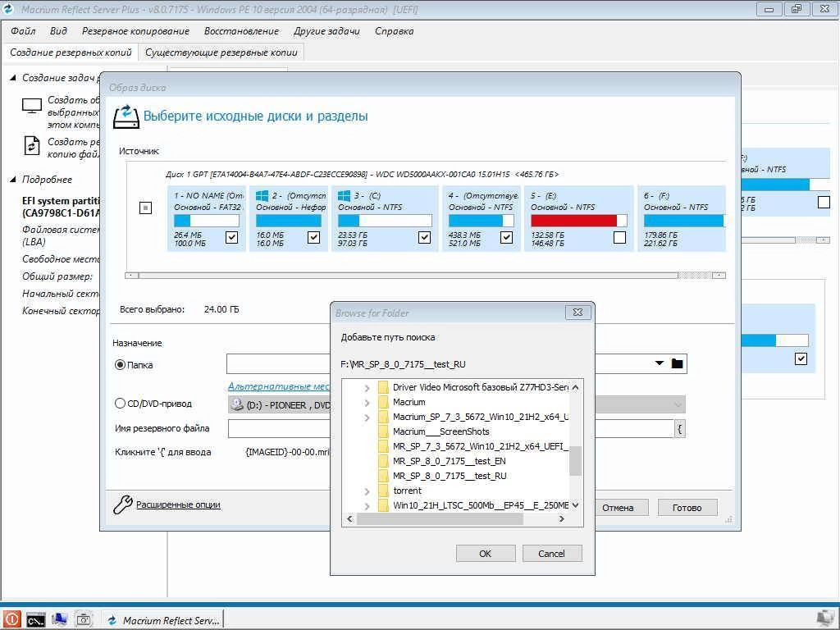Open the Файл menu
Screen dimensions: 840x630
23,31
